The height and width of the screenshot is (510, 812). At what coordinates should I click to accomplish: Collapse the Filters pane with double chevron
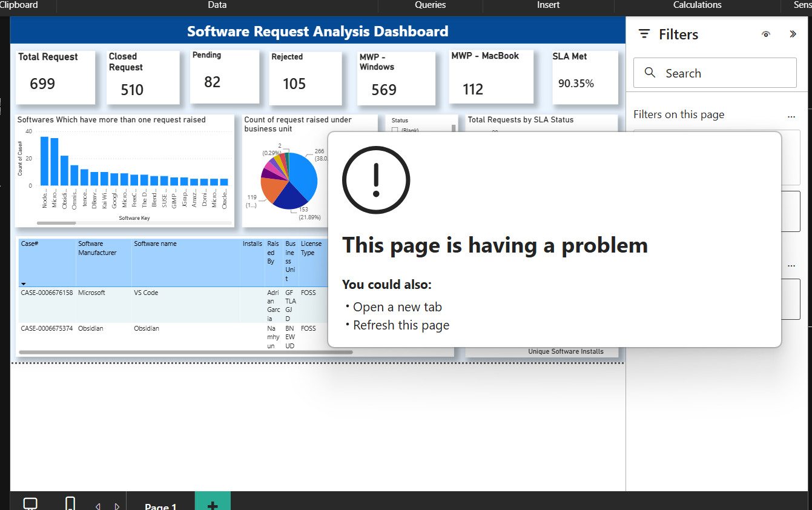tap(793, 35)
